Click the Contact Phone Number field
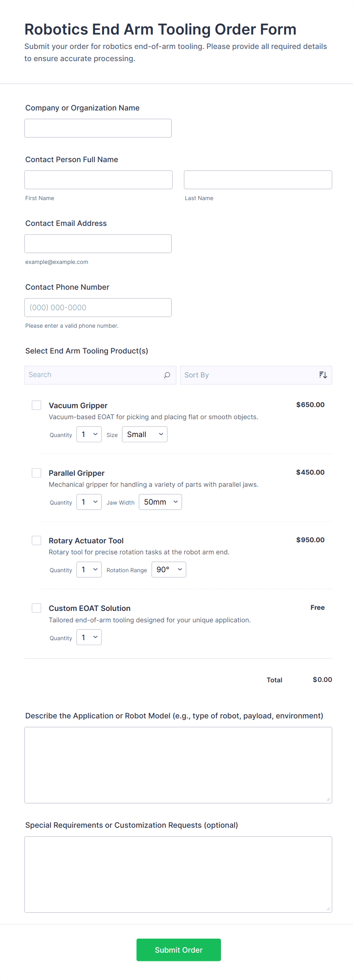Image resolution: width=353 pixels, height=980 pixels. point(98,308)
